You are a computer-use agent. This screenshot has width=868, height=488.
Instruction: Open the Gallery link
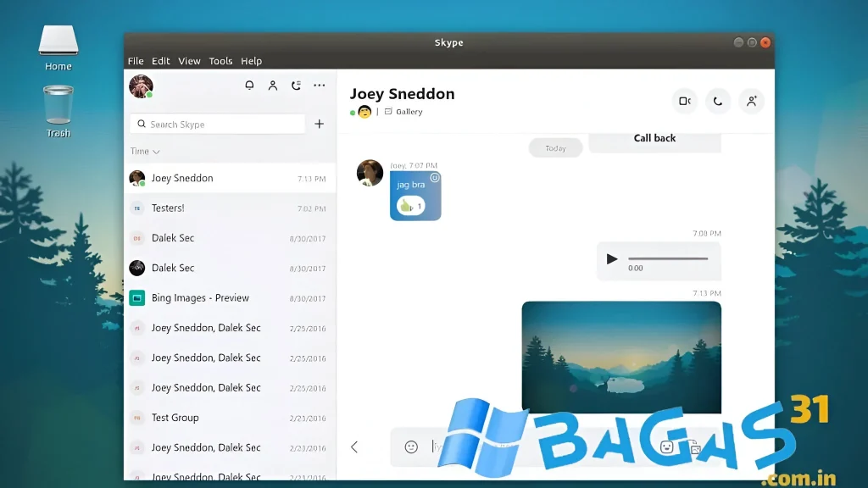(403, 112)
